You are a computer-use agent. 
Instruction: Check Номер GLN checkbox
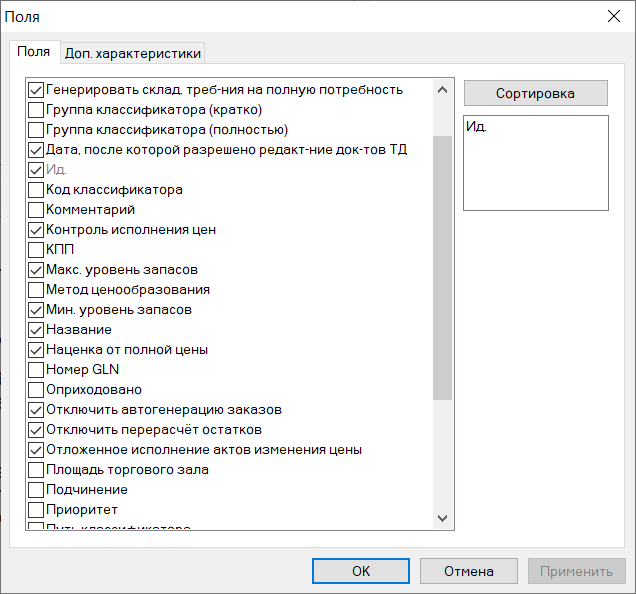point(36,370)
